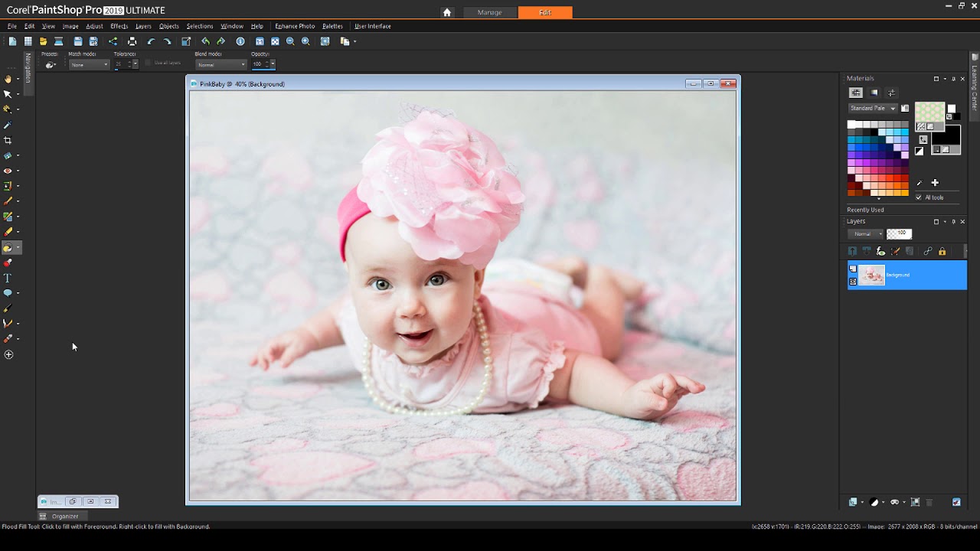Switch Materials to sliders view
980x551 pixels.
(x=892, y=93)
